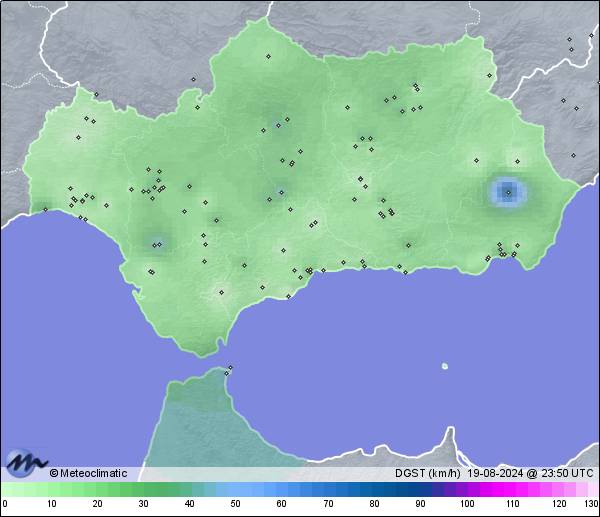Click the 19-08-2024 date stamp

pyautogui.click(x=497, y=473)
